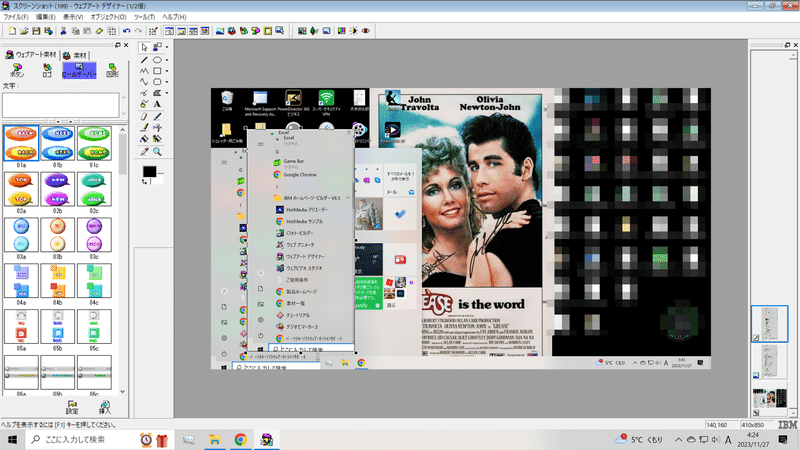800x450 pixels.
Task: Open the 表示(V) menu
Action: (73, 17)
